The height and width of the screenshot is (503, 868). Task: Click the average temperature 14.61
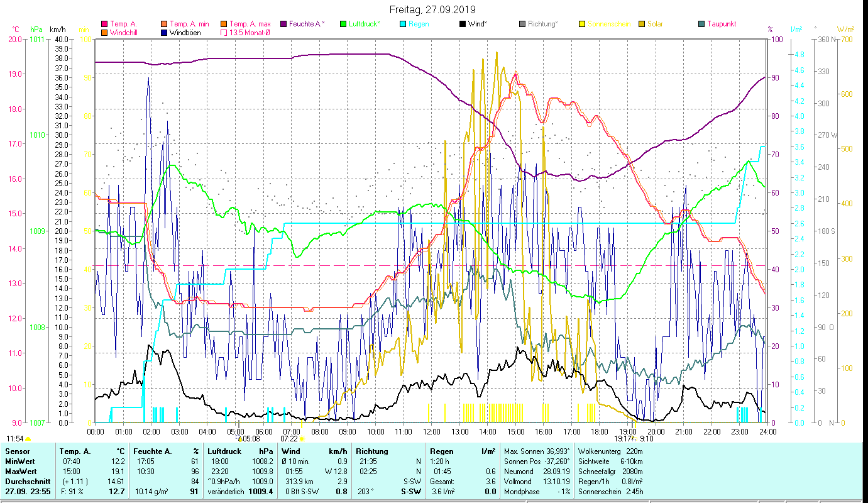[x=116, y=482]
